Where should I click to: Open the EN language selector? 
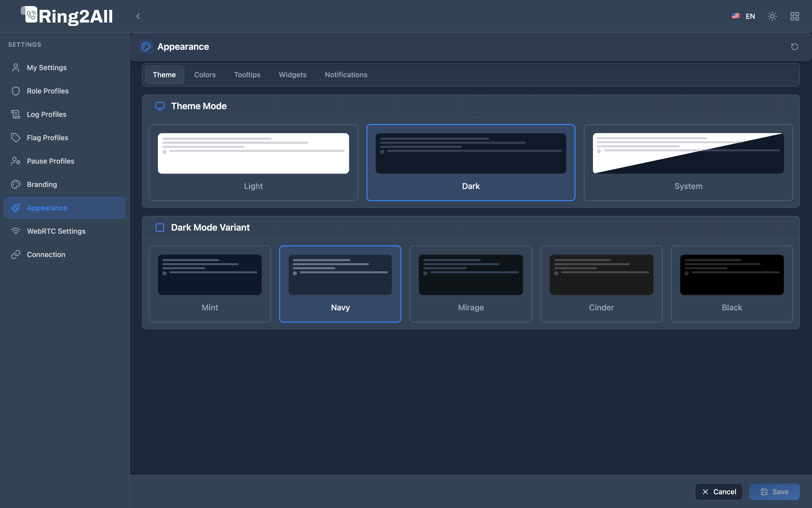743,16
